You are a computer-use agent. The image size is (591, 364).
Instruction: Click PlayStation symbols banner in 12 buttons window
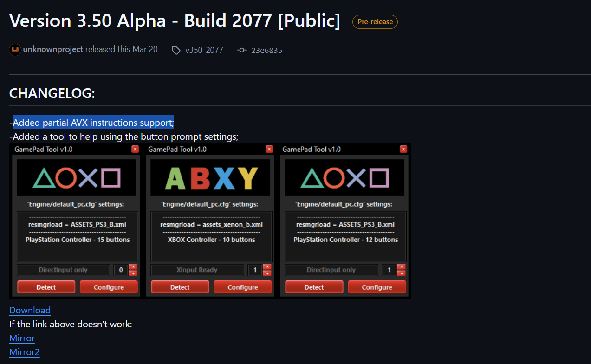[x=344, y=178]
